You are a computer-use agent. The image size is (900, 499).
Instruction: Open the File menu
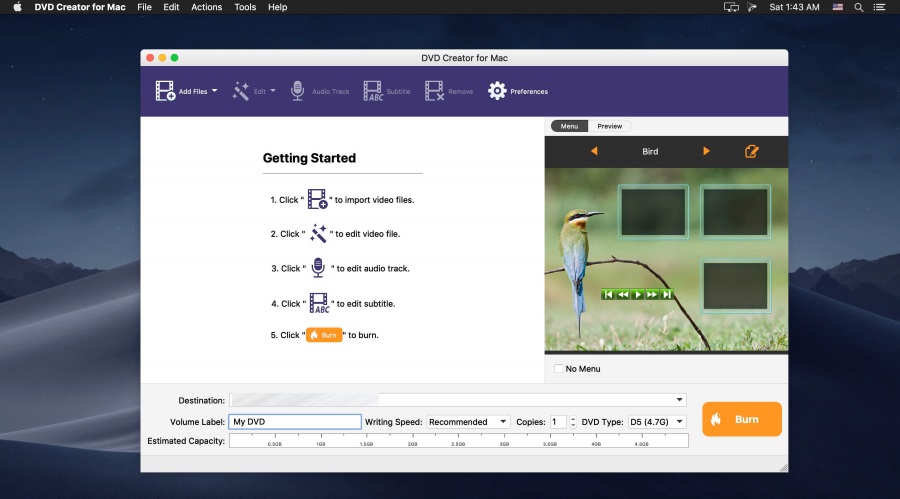(x=144, y=7)
